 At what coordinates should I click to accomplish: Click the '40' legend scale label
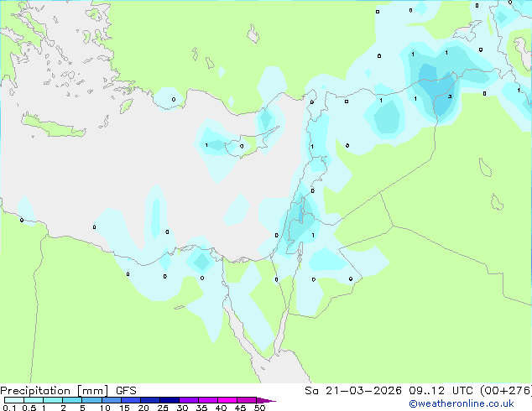[x=222, y=408]
